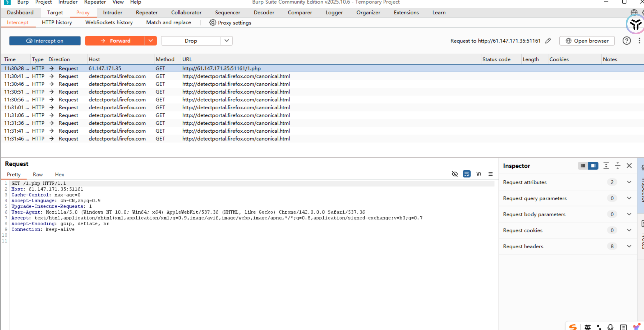Toggle the Intercept on button
The width and height of the screenshot is (644, 330).
(45, 41)
